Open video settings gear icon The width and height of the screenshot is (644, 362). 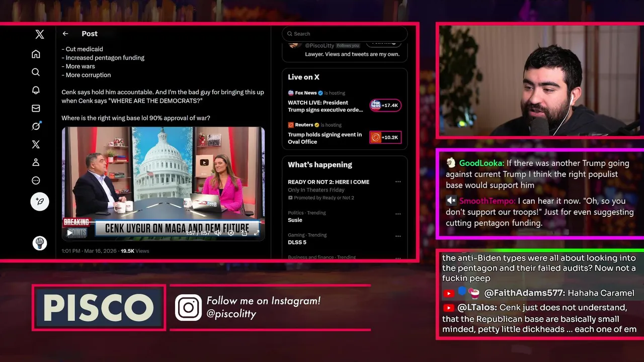point(231,233)
